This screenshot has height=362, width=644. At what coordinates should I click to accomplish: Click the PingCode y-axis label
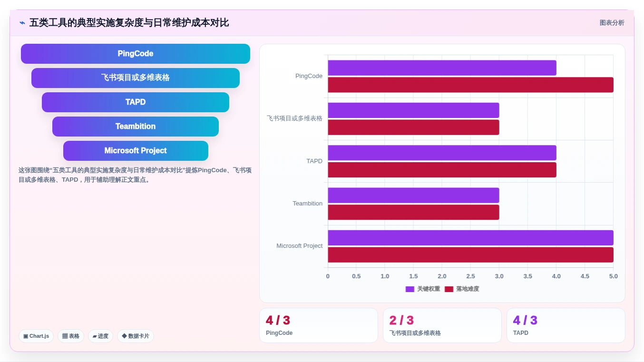tap(309, 76)
